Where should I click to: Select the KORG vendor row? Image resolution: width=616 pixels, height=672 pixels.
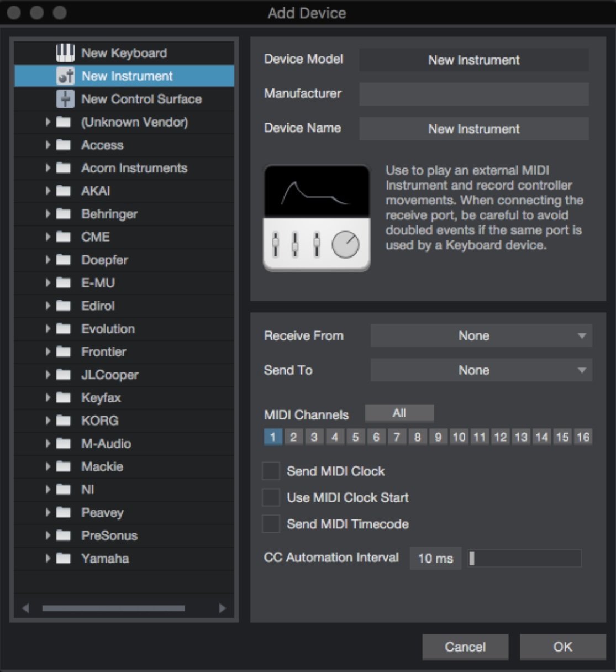coord(124,421)
